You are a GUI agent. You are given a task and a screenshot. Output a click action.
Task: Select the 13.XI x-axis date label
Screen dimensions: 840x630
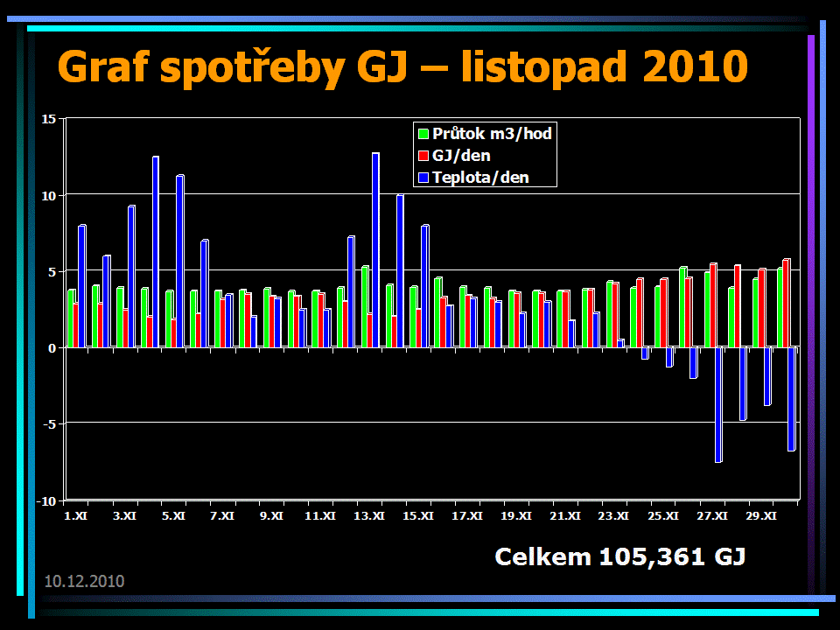369,516
